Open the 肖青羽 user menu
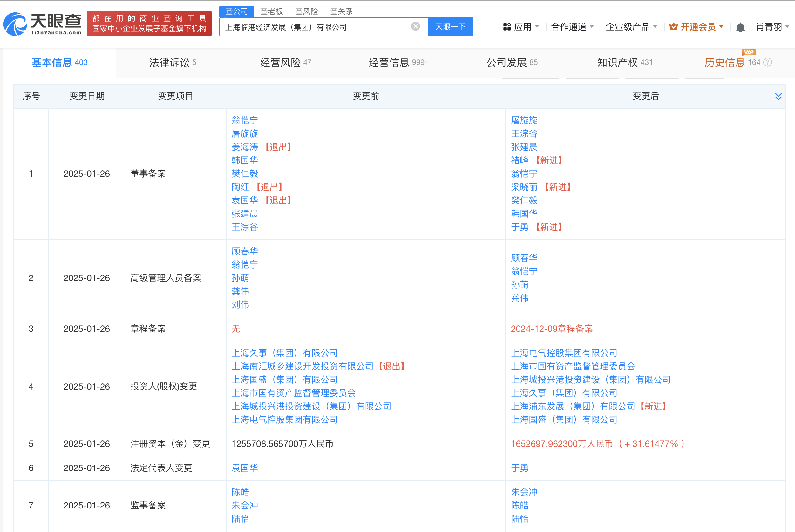Image resolution: width=795 pixels, height=532 pixels. (773, 27)
